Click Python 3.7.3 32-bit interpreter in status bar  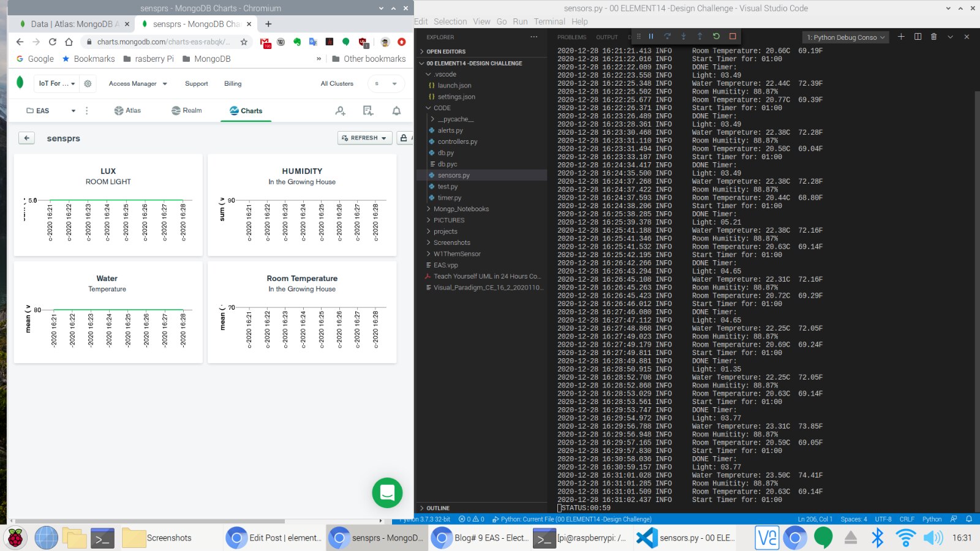426,519
